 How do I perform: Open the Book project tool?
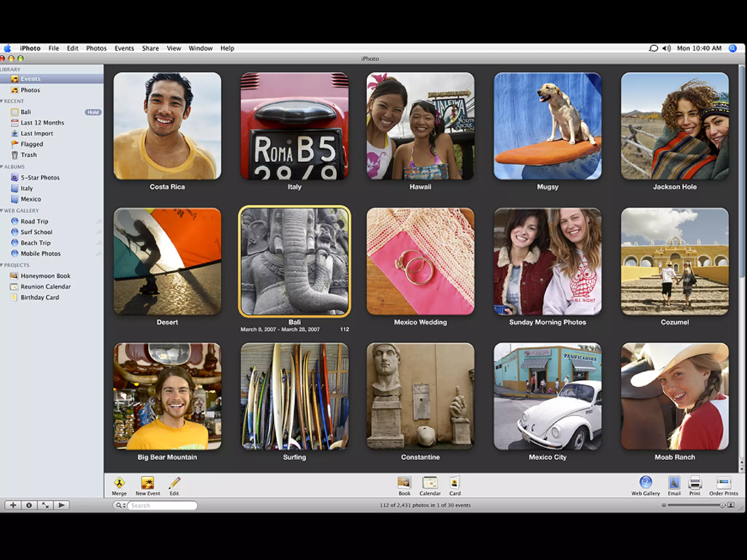point(404,483)
